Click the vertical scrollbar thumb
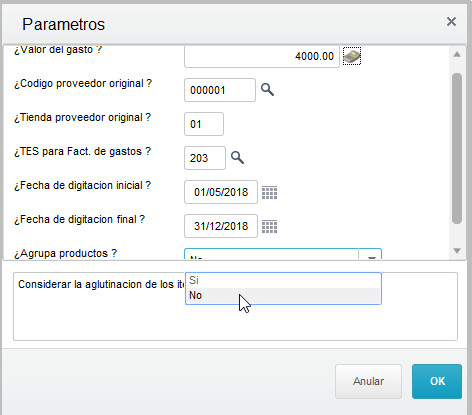The width and height of the screenshot is (472, 415). click(x=457, y=148)
